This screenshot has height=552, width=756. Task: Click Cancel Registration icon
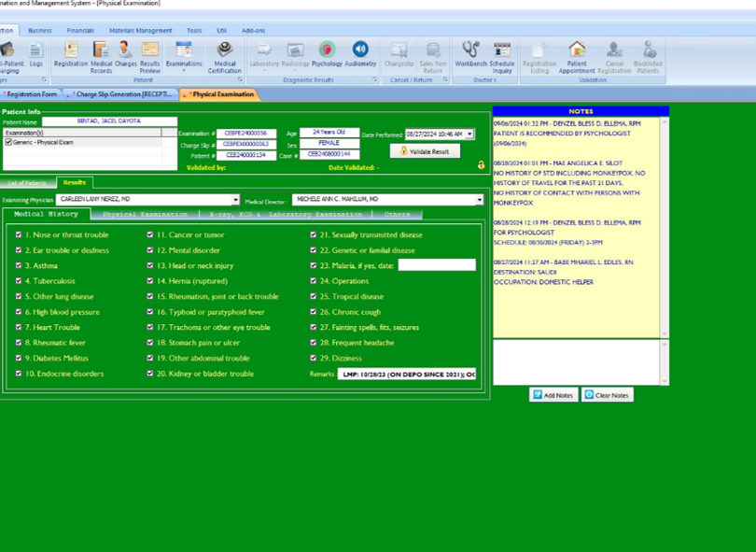tap(614, 57)
